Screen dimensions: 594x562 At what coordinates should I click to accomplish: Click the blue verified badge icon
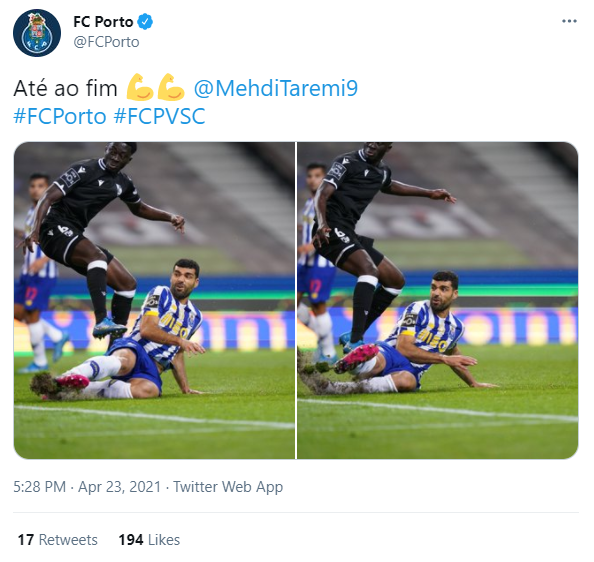click(145, 22)
